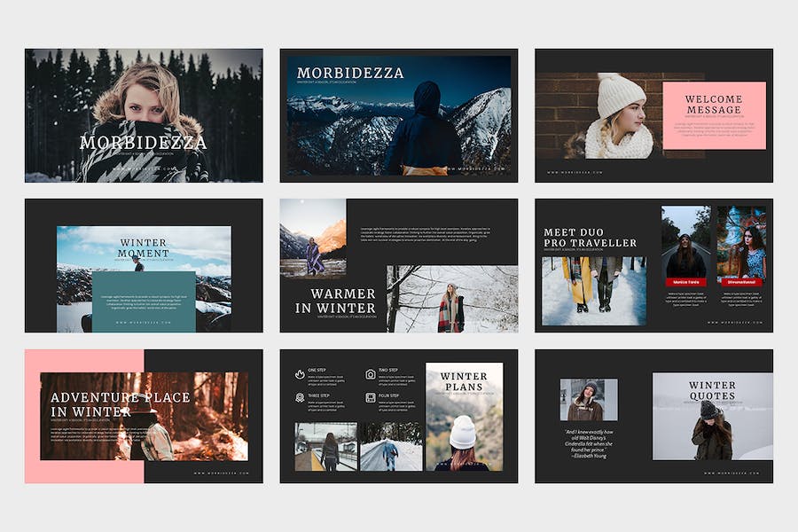Click the floppy disk icon beside Four Step
798x532 pixels.
click(371, 397)
